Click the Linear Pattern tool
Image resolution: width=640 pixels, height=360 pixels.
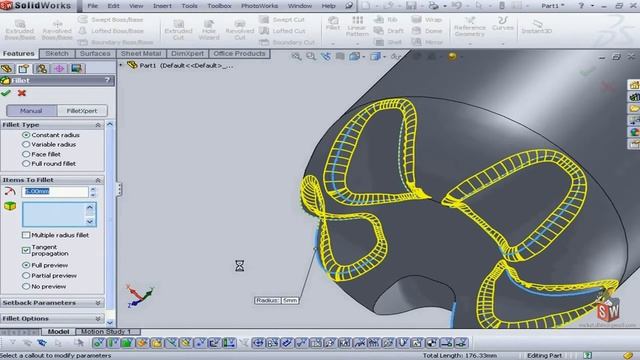point(357,27)
